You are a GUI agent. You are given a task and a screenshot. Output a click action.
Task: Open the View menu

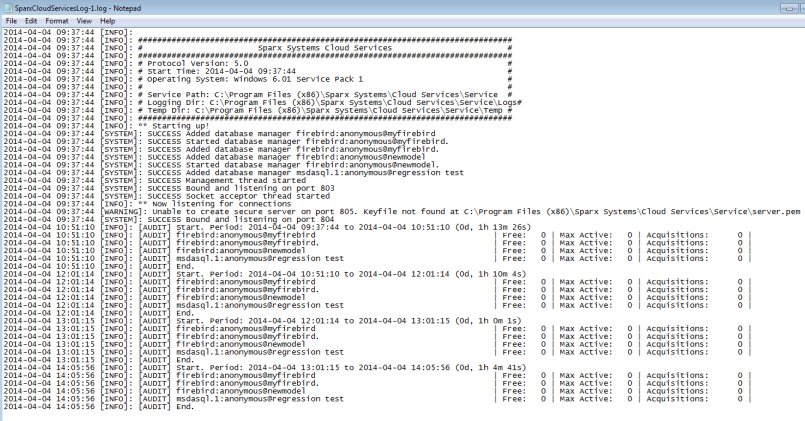click(84, 20)
